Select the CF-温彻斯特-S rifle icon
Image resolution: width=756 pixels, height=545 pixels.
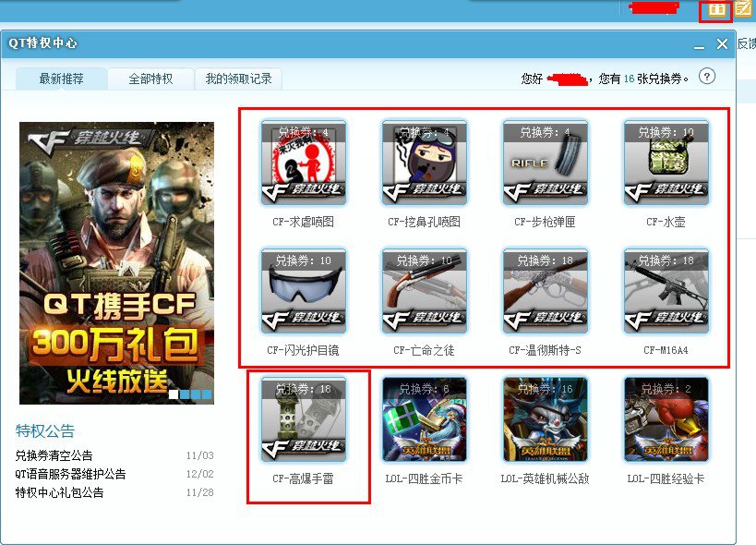546,291
